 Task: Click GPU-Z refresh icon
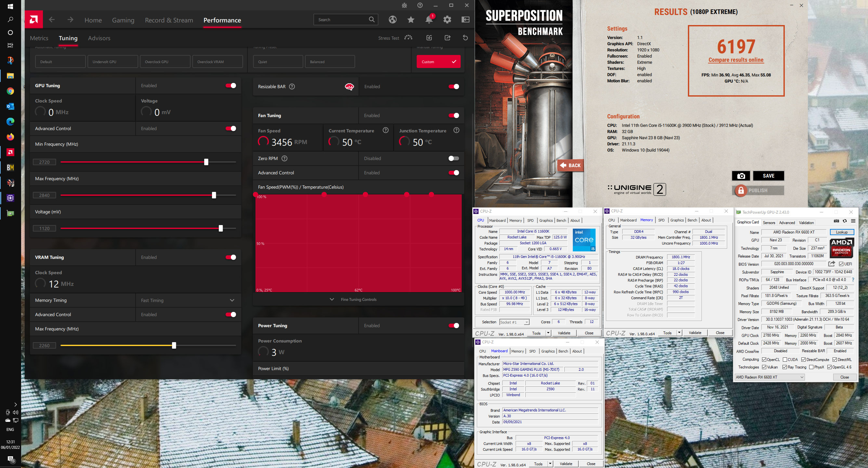click(845, 221)
